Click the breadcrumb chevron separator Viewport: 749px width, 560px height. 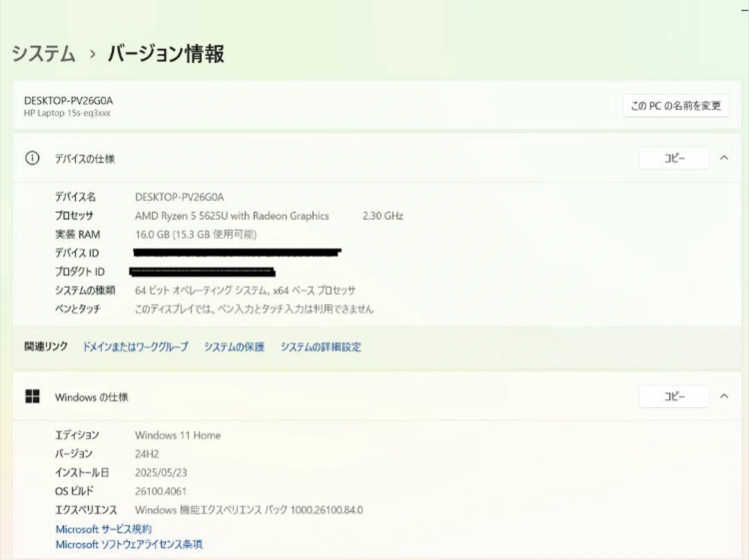pyautogui.click(x=92, y=54)
